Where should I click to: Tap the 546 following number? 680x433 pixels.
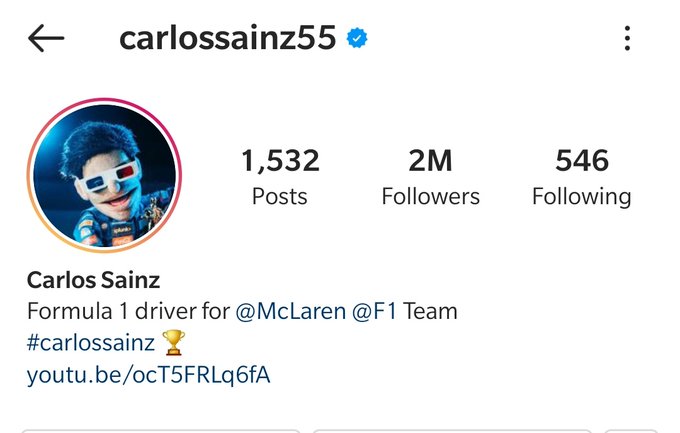pyautogui.click(x=582, y=161)
